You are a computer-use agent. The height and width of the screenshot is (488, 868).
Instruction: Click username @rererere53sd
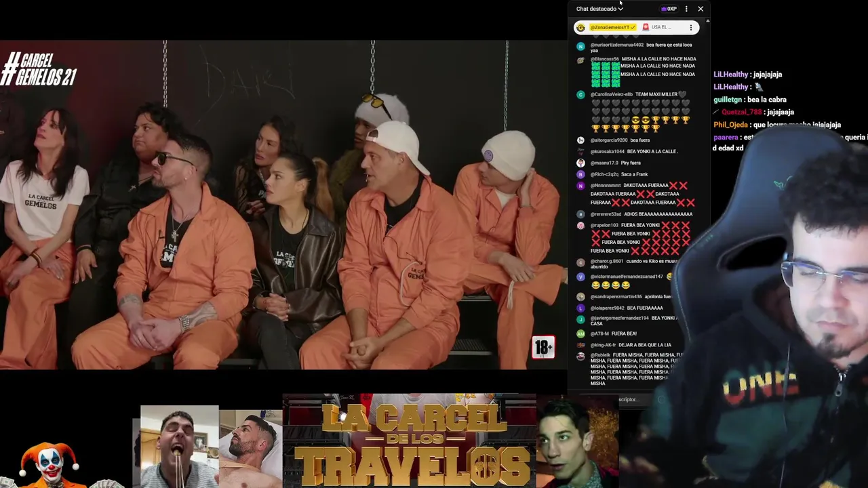click(606, 214)
